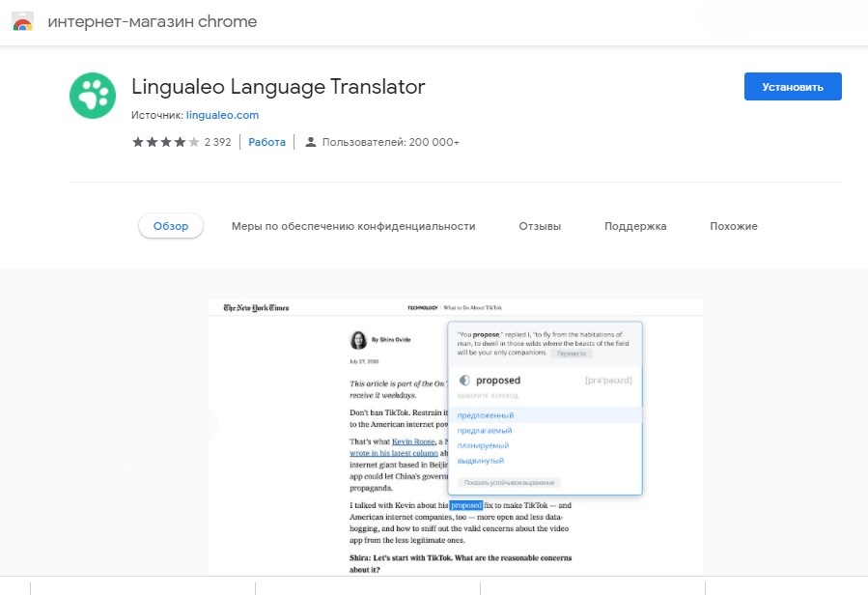Viewport: 868px width, 595px height.
Task: Click the Chrome Web Store rainbow logo
Action: 23,21
